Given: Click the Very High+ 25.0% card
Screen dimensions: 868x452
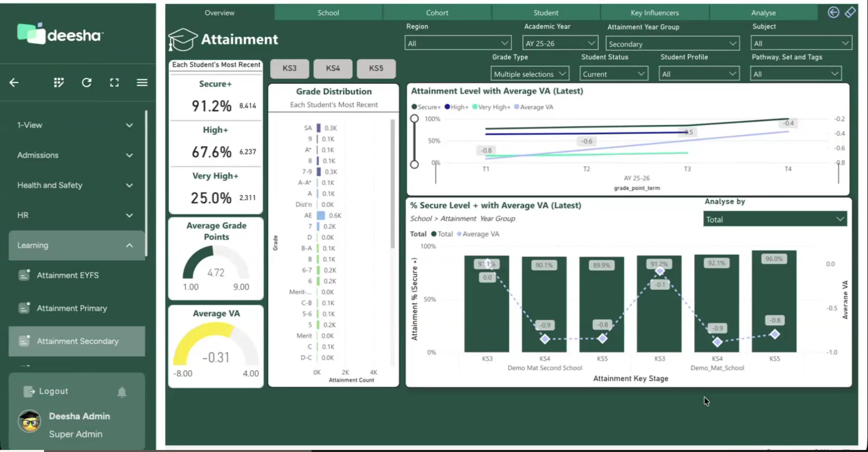Looking at the screenshot, I should (x=216, y=190).
